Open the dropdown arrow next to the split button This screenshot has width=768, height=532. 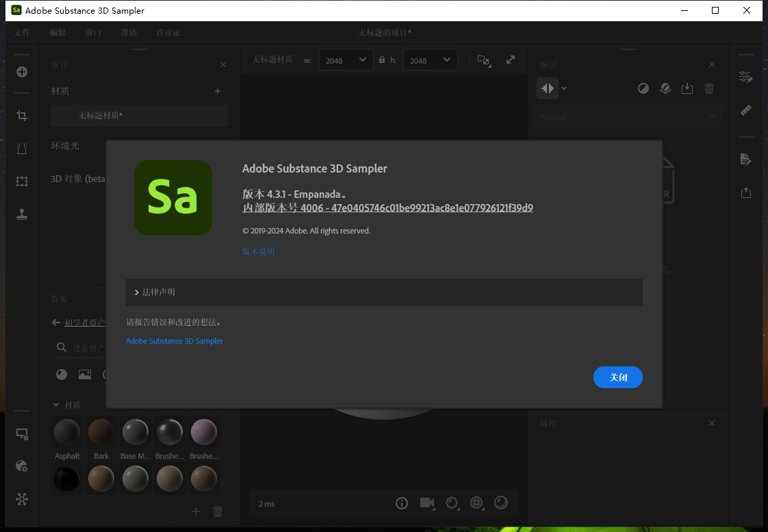tap(564, 88)
